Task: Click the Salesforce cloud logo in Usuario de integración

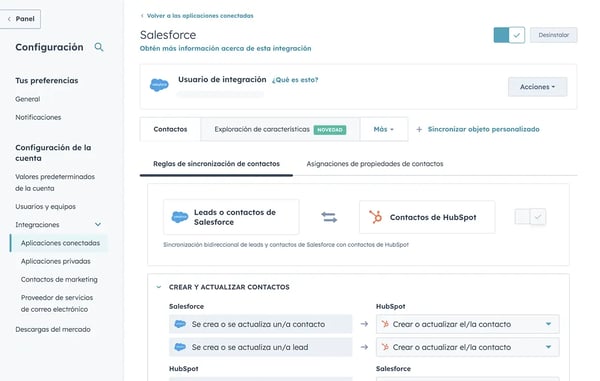Action: click(x=159, y=85)
